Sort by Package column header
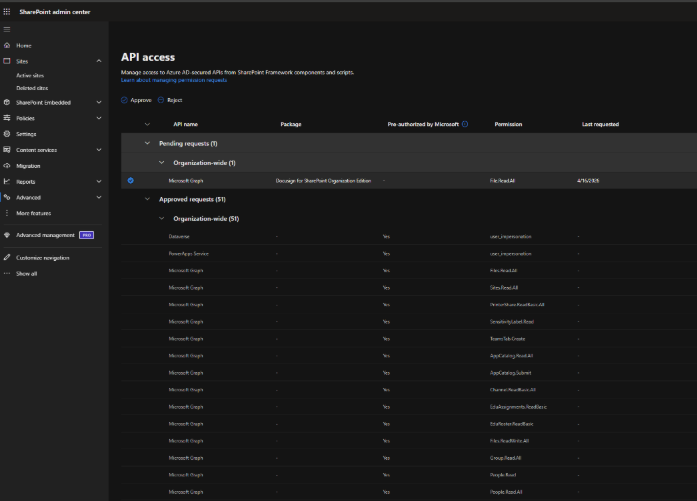Screen dimensions: 697x501 [291, 124]
